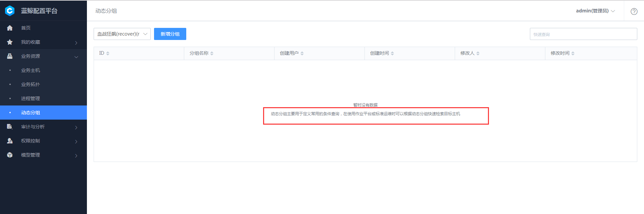Click the BlueKing platform logo icon
The height and width of the screenshot is (214, 644).
coord(10,11)
